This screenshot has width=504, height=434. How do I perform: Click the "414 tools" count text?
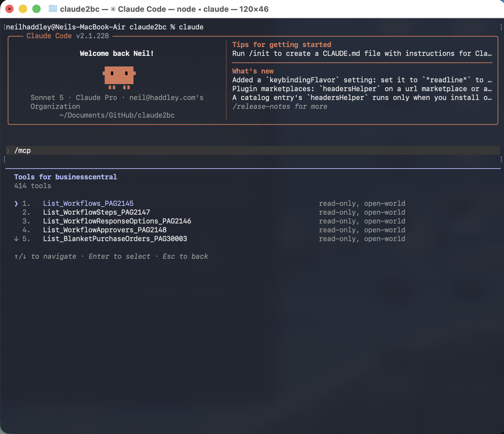33,186
